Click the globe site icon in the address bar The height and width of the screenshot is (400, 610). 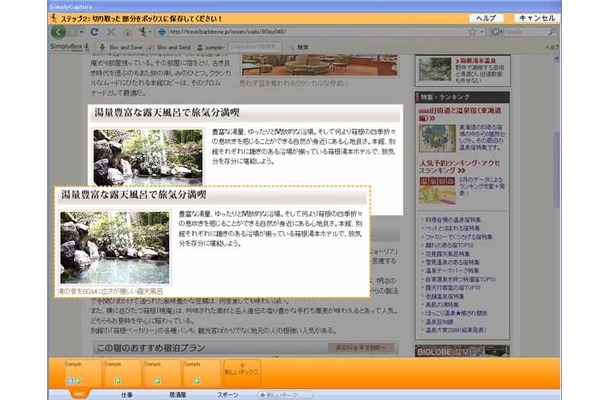click(x=162, y=32)
